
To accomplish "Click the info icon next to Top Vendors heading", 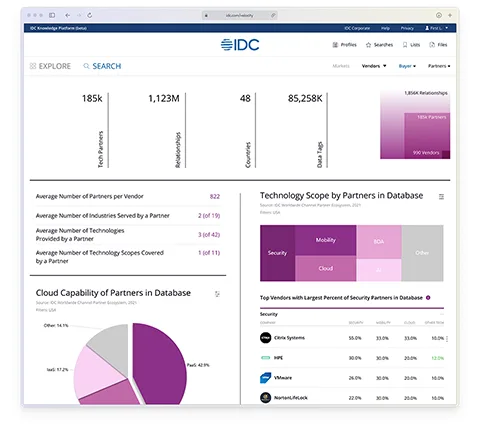I will click(x=428, y=298).
